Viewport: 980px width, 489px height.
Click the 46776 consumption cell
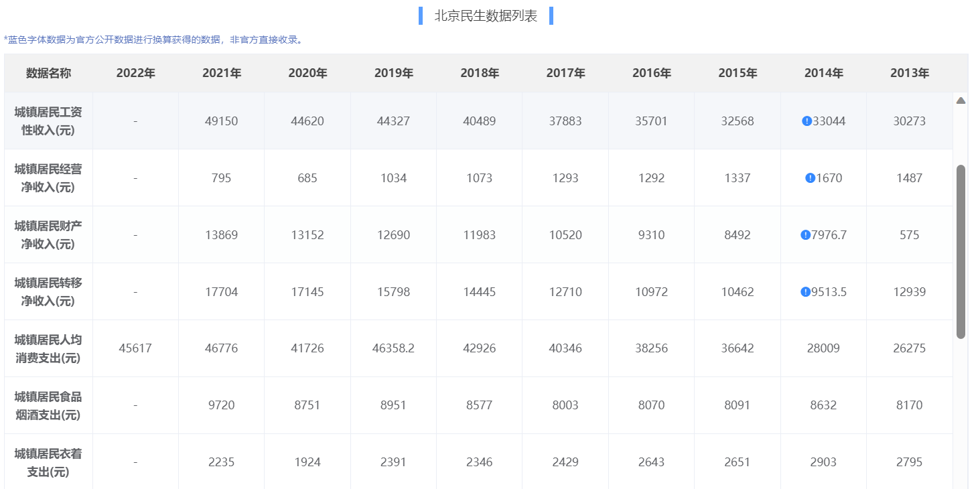[222, 348]
